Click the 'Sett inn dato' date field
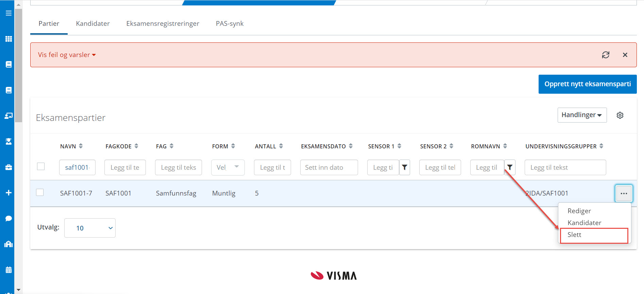This screenshot has width=644, height=294. [329, 167]
